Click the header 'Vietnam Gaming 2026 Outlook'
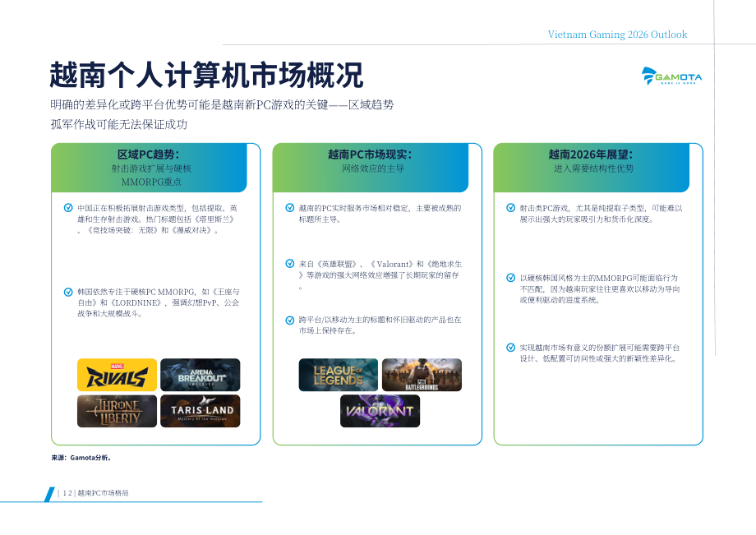The height and width of the screenshot is (535, 756). 617,35
